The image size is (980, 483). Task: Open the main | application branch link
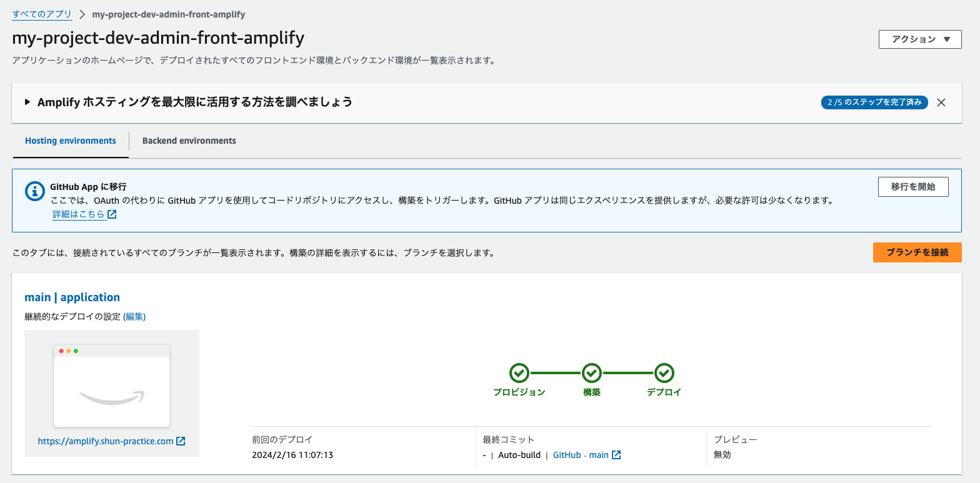pos(72,297)
